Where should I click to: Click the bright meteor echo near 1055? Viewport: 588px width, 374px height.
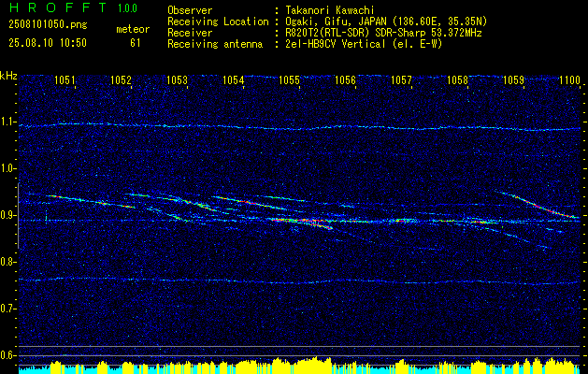[x=304, y=223]
